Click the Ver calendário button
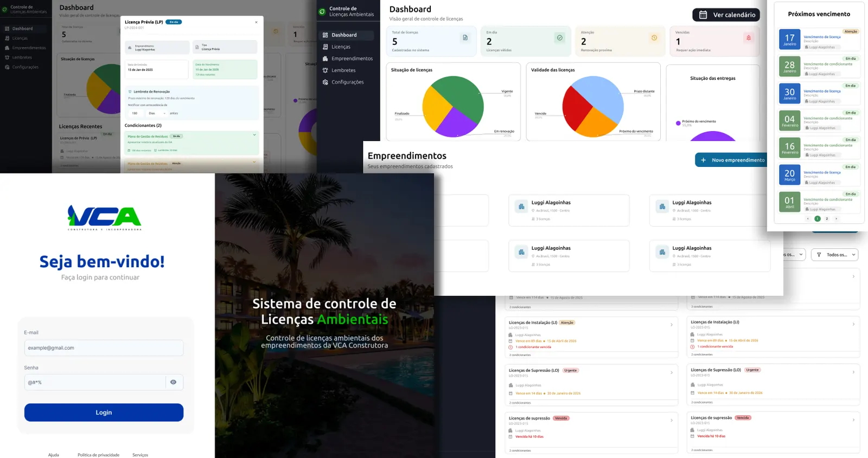Screen dimensions: 868x458 coord(726,15)
